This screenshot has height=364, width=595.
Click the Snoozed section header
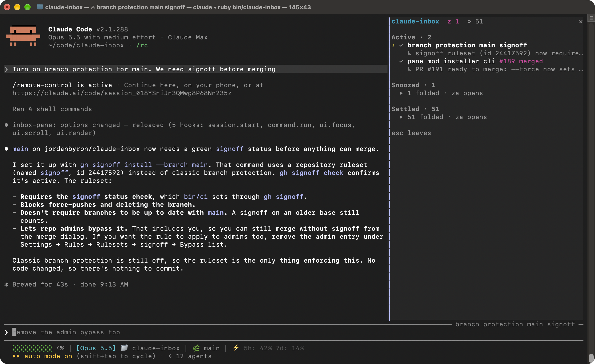(x=413, y=85)
